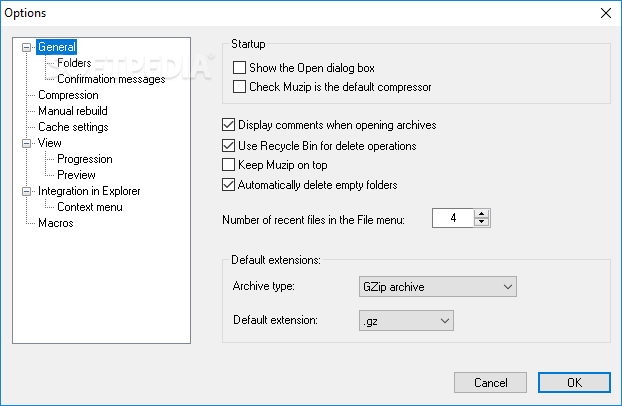This screenshot has height=406, width=622.
Task: Decrease recent files count with down arrow
Action: [482, 222]
